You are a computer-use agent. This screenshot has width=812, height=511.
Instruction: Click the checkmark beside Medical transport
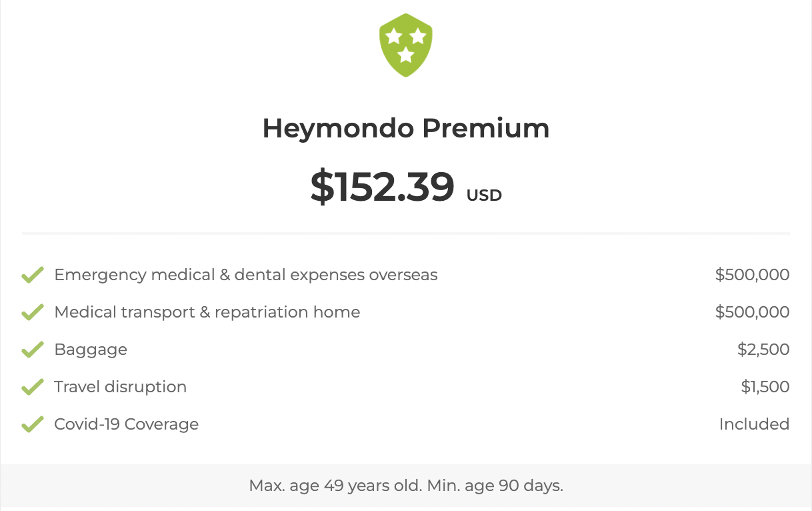coord(33,312)
